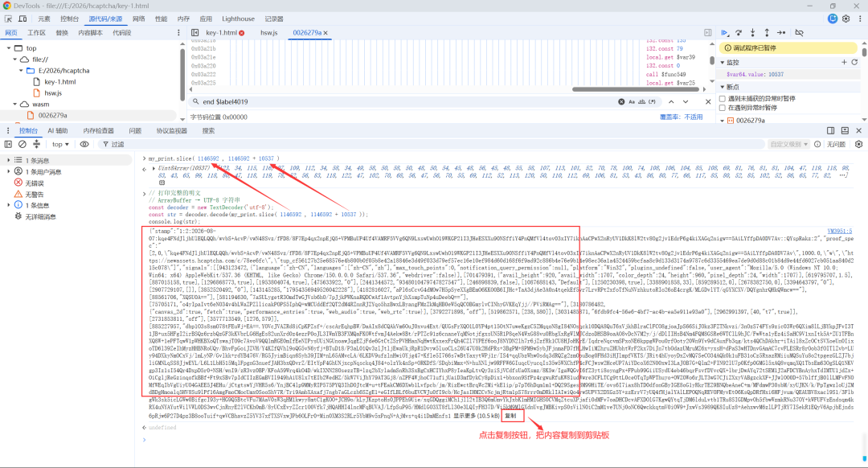Expand the Uint8Array(10537) console result

click(154, 168)
